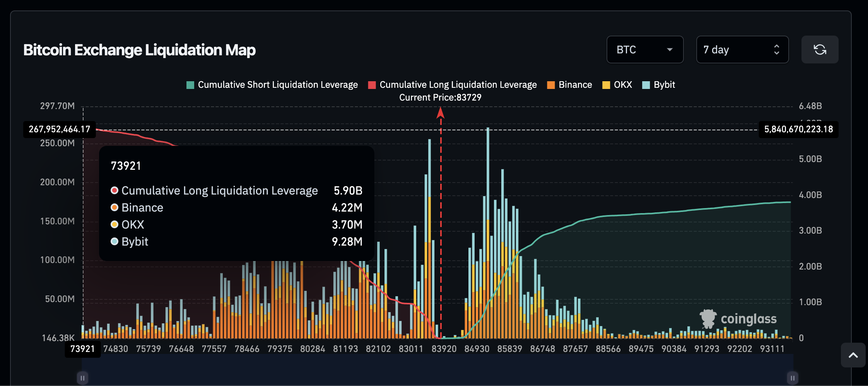The height and width of the screenshot is (386, 868).
Task: Click the Current Price:83729 label
Action: click(x=440, y=97)
